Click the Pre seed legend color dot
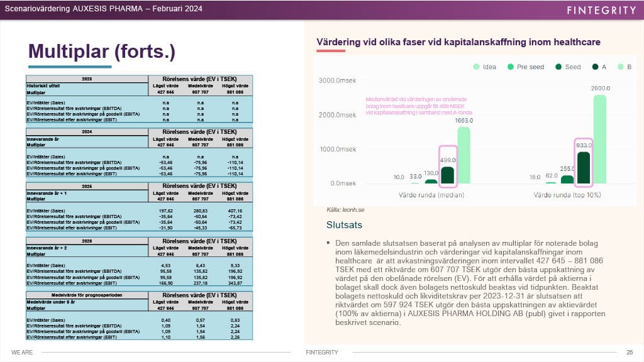The width and height of the screenshot is (644, 362). [x=511, y=67]
